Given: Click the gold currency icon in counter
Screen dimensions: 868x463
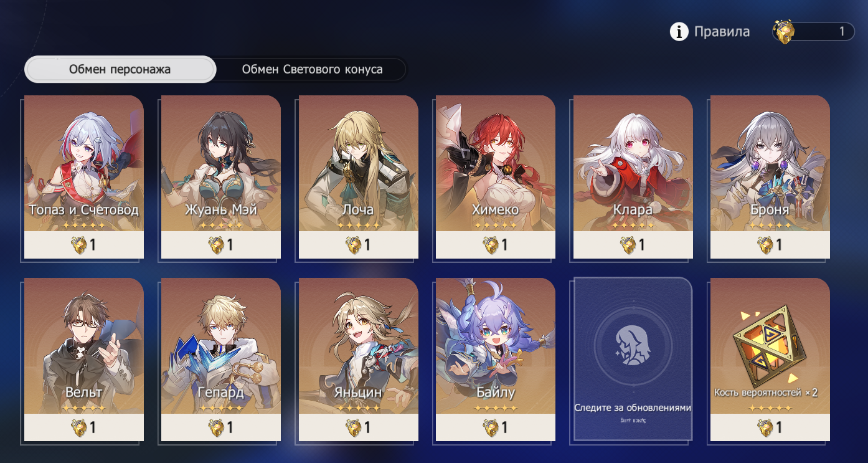Looking at the screenshot, I should (x=784, y=32).
